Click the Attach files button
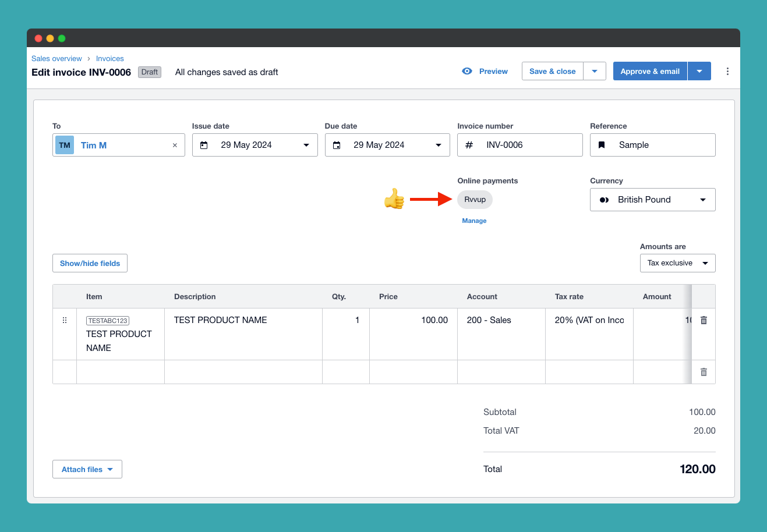This screenshot has height=532, width=767. 87,469
